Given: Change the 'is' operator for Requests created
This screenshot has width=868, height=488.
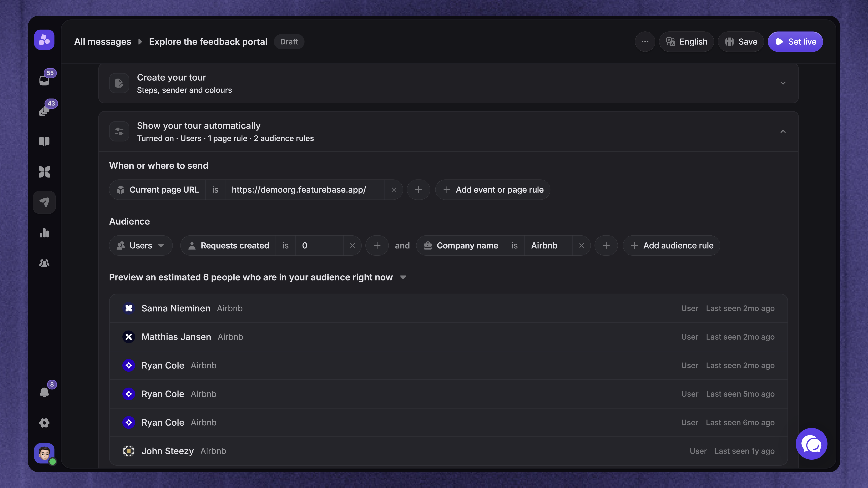Looking at the screenshot, I should (286, 246).
